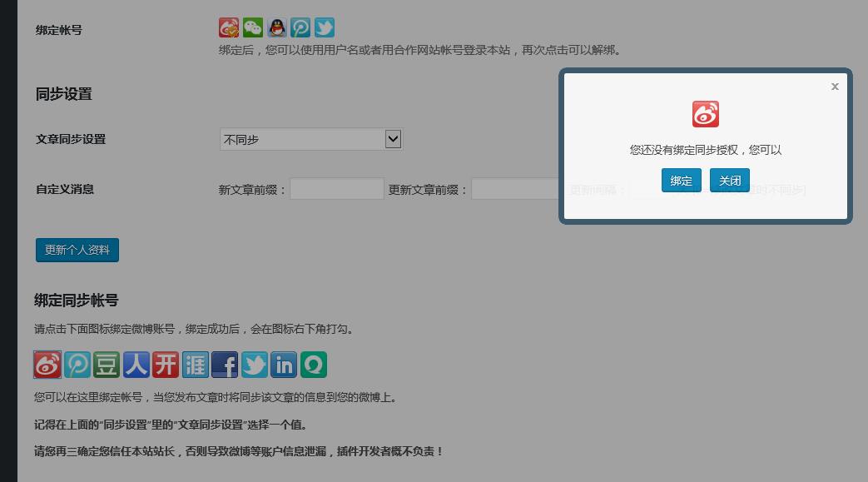This screenshot has height=482, width=868.
Task: Click the 关闭 button in the popup
Action: click(x=730, y=181)
